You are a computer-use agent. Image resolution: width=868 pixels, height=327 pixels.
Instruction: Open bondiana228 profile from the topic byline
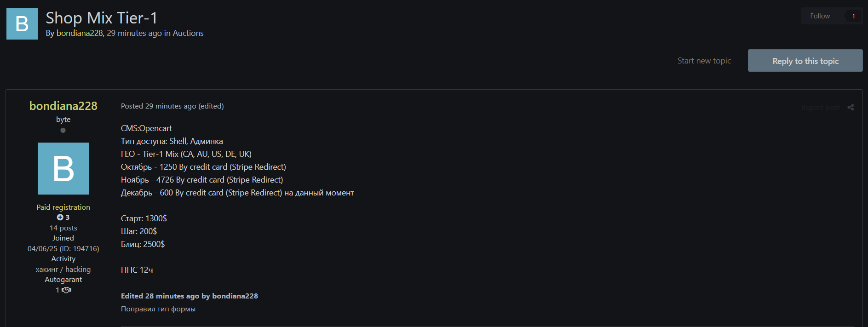(80, 33)
